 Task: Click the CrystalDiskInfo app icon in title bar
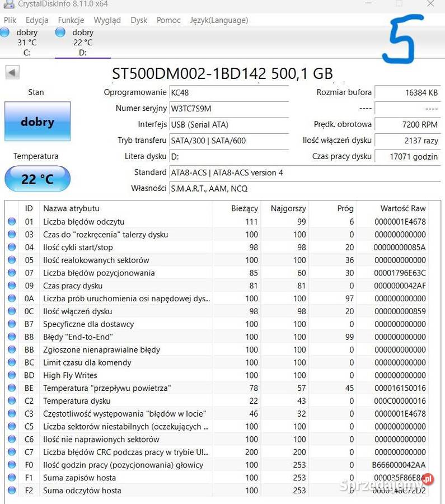(8, 4)
